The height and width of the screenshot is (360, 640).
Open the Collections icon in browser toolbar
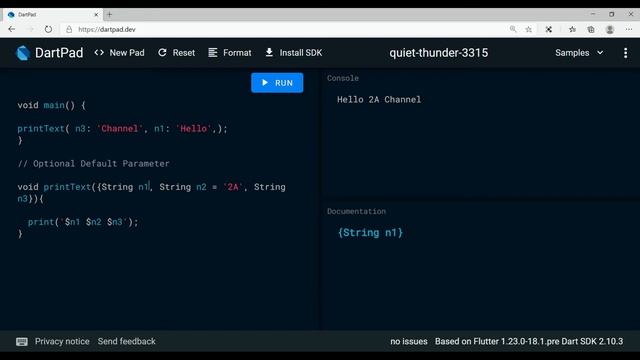point(591,29)
